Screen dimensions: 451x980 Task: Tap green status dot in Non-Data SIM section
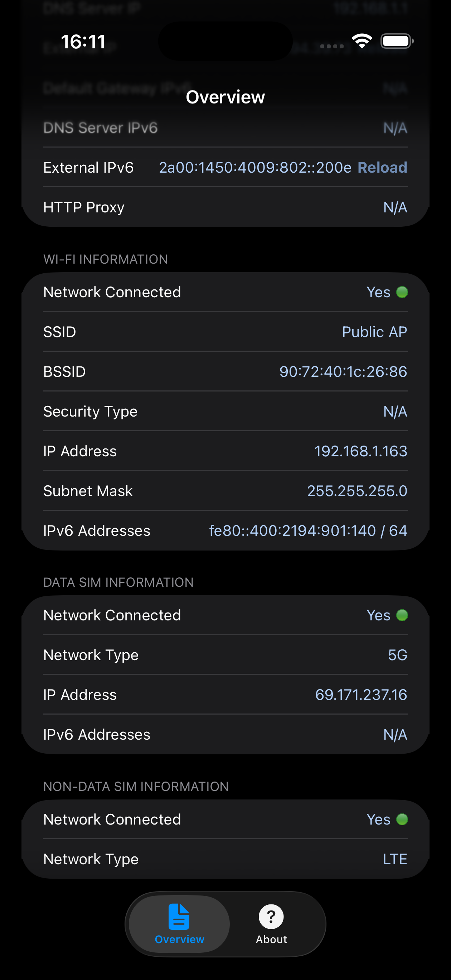[402, 819]
